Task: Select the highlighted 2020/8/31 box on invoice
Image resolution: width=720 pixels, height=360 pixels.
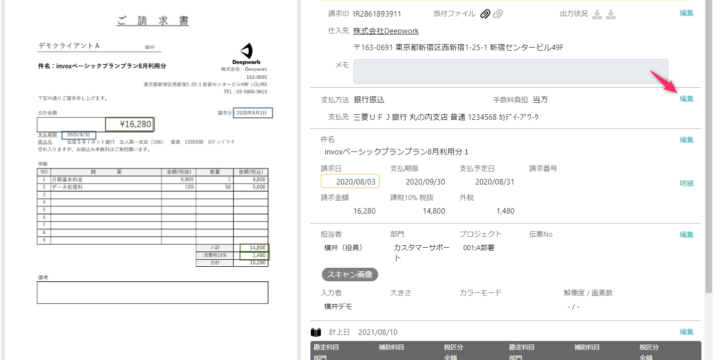Action: pyautogui.click(x=79, y=135)
